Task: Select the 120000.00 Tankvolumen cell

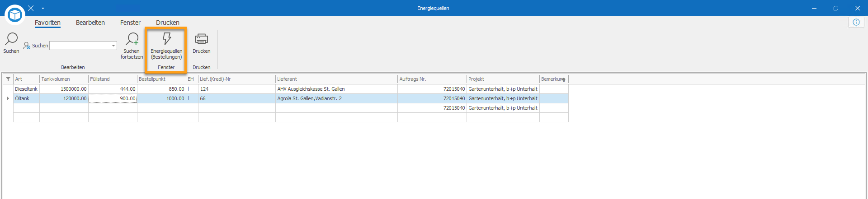Action: coord(64,98)
